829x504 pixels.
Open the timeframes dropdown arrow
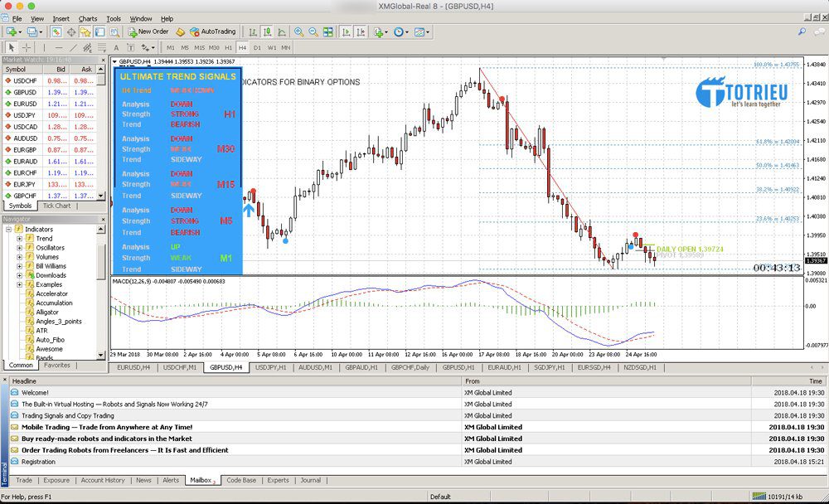[x=408, y=31]
